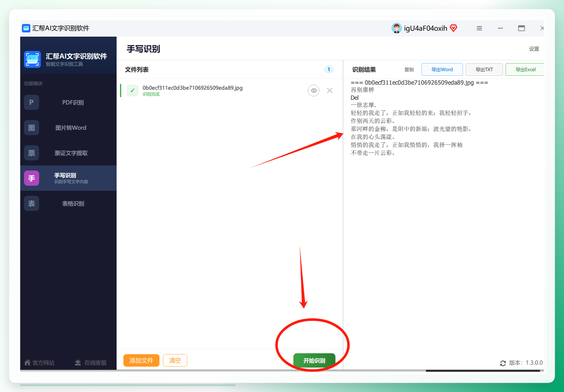Open the hamburger menu in title bar
Viewport: 564px width, 392px height.
click(x=479, y=28)
